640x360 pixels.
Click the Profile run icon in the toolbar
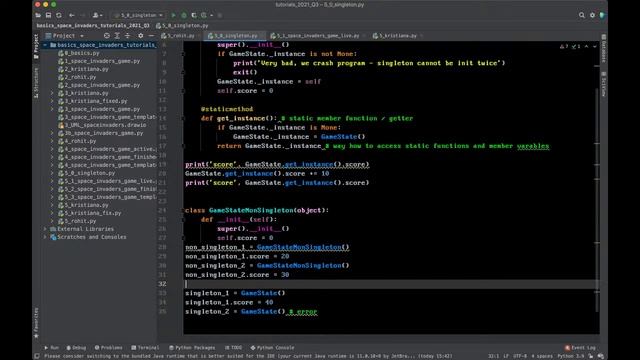tap(204, 15)
